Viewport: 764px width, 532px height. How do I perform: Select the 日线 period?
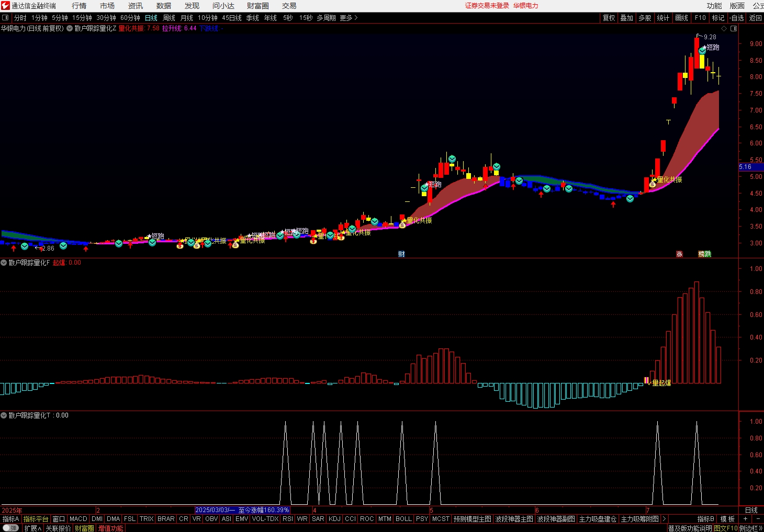tap(151, 18)
